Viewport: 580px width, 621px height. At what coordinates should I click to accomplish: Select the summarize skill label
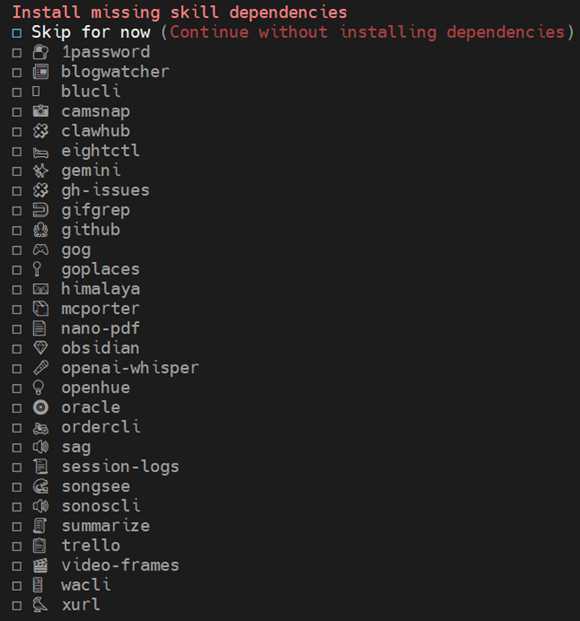pyautogui.click(x=106, y=526)
